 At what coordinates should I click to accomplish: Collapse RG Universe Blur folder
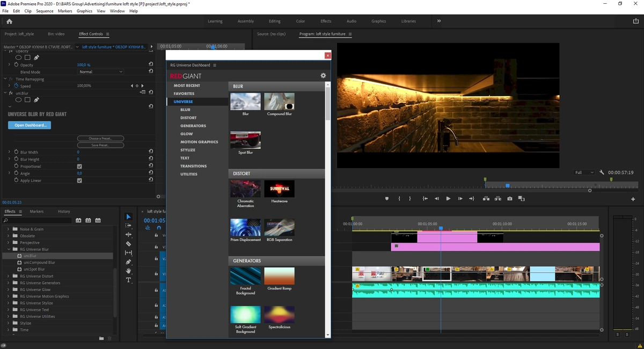coord(9,249)
